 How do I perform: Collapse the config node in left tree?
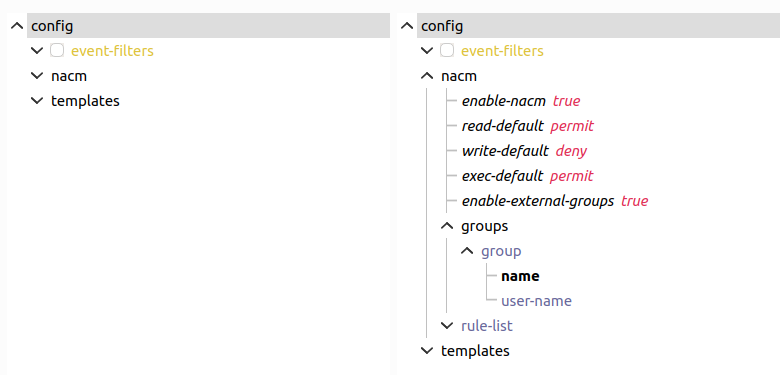click(17, 26)
